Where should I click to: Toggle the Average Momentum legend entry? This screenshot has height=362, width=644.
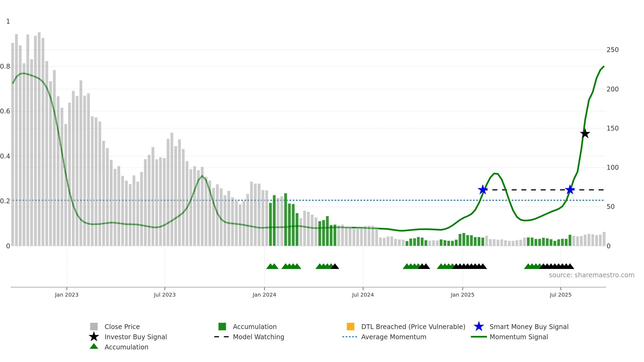coord(384,337)
